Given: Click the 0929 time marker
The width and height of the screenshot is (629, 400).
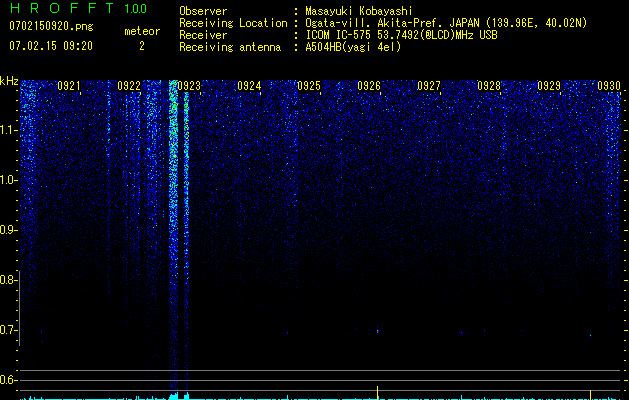Looking at the screenshot, I should (x=549, y=86).
